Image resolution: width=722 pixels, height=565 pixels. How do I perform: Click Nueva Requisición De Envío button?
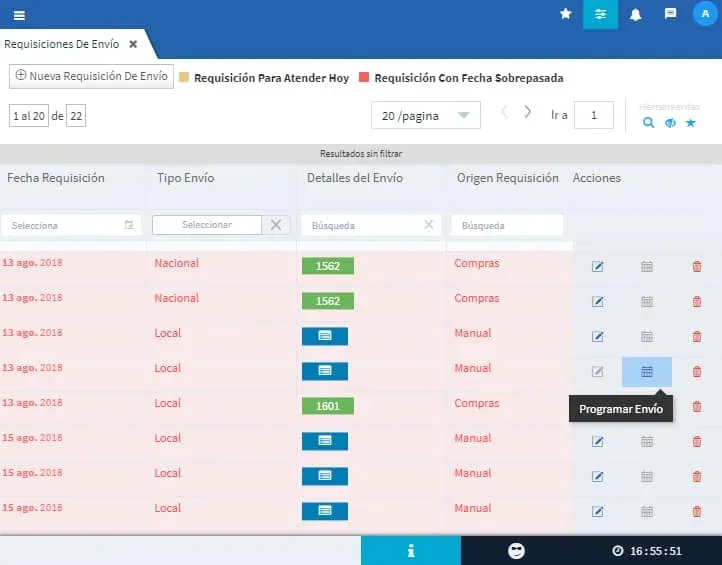click(x=89, y=76)
